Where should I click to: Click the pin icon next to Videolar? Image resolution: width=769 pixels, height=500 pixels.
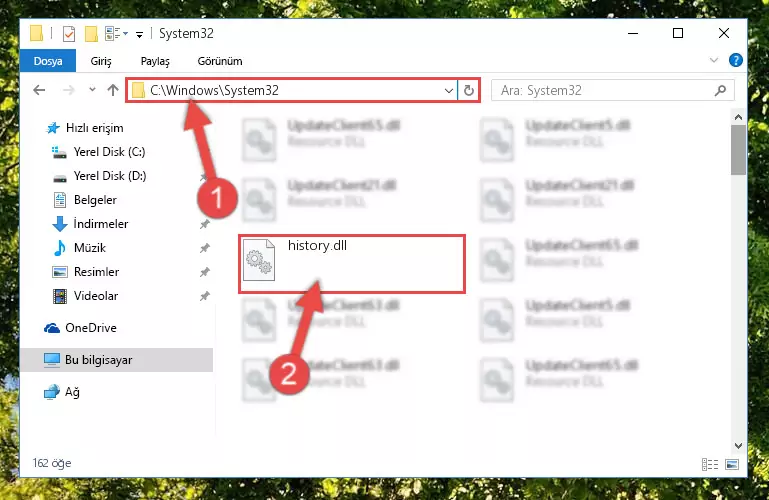pyautogui.click(x=205, y=296)
